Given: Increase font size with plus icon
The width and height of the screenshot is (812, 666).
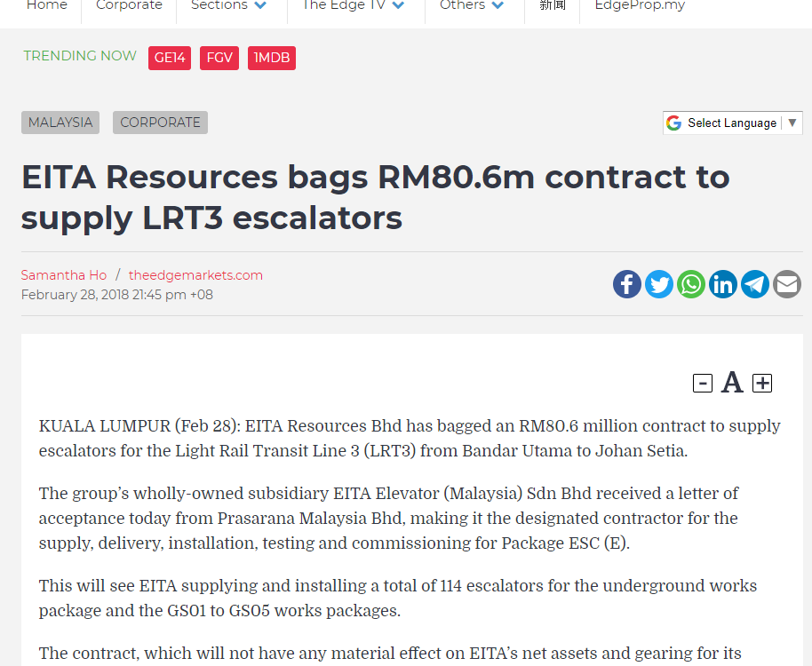Looking at the screenshot, I should [762, 384].
